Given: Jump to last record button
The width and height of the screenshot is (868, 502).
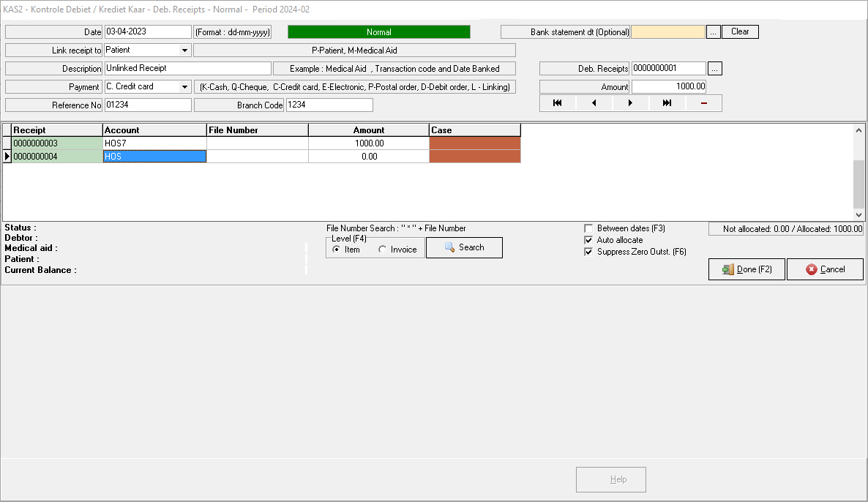Looking at the screenshot, I should click(x=667, y=103).
